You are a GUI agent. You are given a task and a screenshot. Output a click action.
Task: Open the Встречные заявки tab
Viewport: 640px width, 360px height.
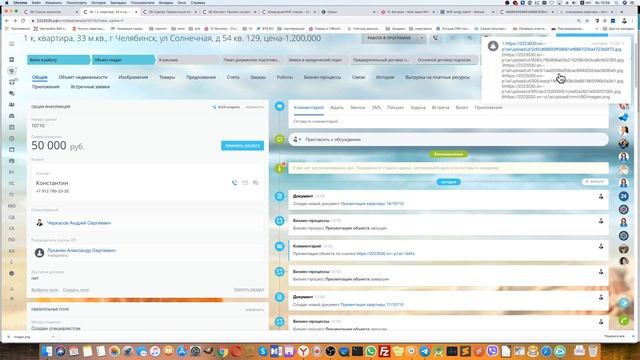[90, 87]
